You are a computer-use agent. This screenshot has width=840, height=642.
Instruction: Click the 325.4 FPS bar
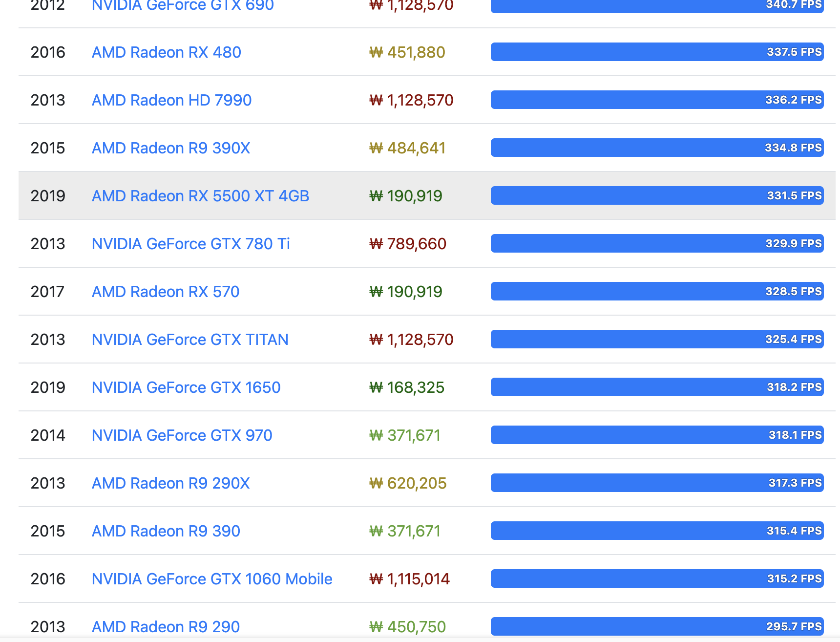click(657, 339)
